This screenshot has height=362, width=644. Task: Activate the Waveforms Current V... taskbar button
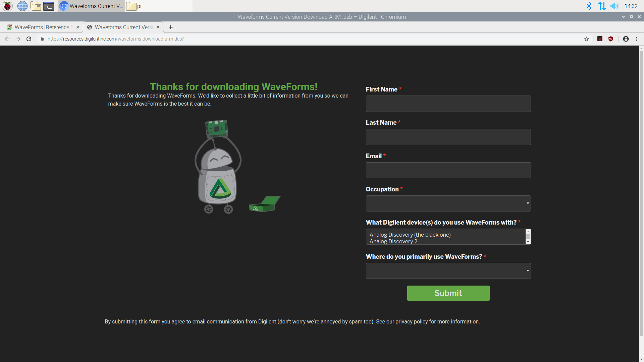coord(92,6)
